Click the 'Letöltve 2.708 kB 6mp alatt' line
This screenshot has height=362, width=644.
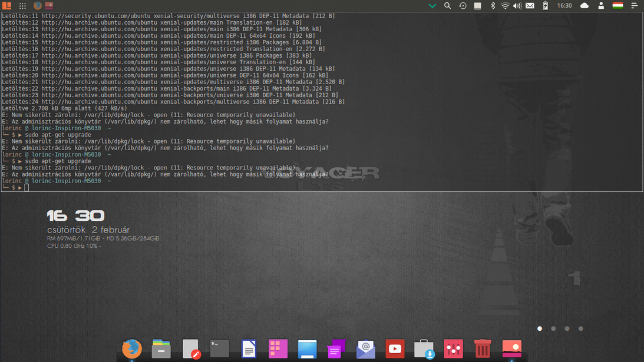(x=64, y=108)
